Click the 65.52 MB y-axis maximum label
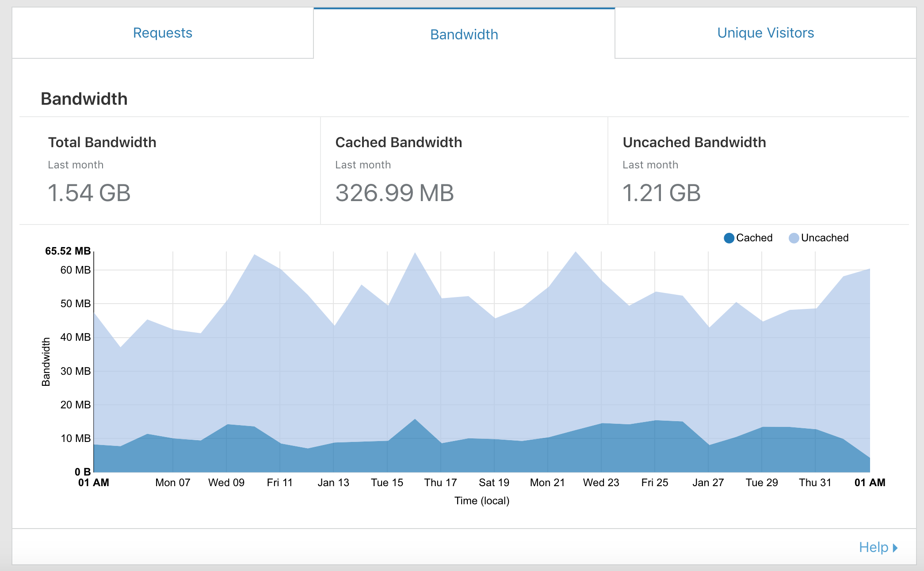Viewport: 924px width, 571px height. pos(68,251)
